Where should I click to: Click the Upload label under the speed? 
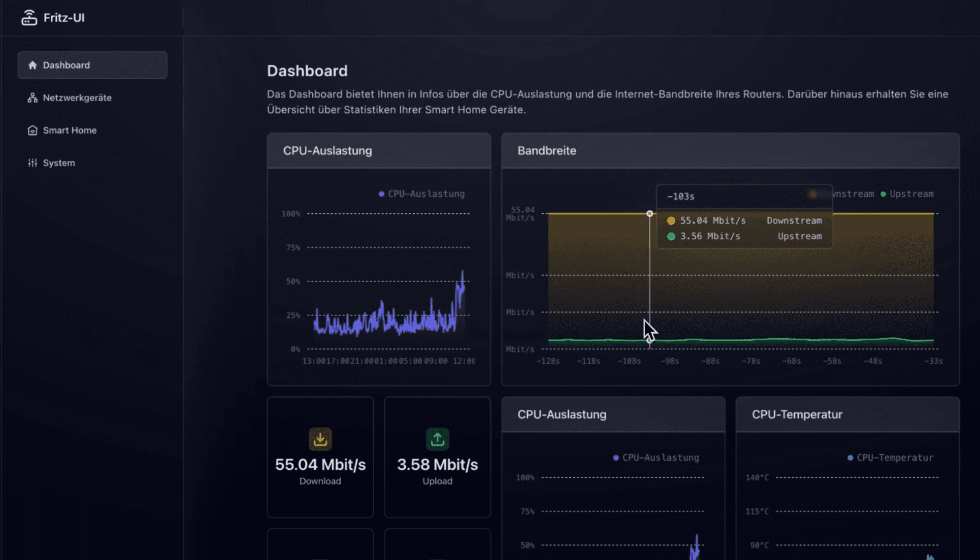pyautogui.click(x=437, y=481)
